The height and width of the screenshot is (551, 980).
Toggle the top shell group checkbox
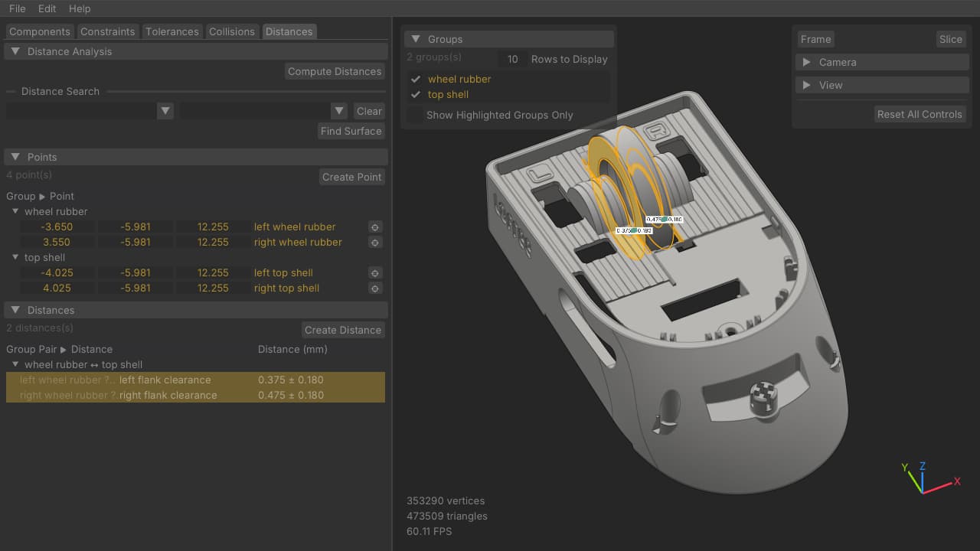(x=416, y=94)
